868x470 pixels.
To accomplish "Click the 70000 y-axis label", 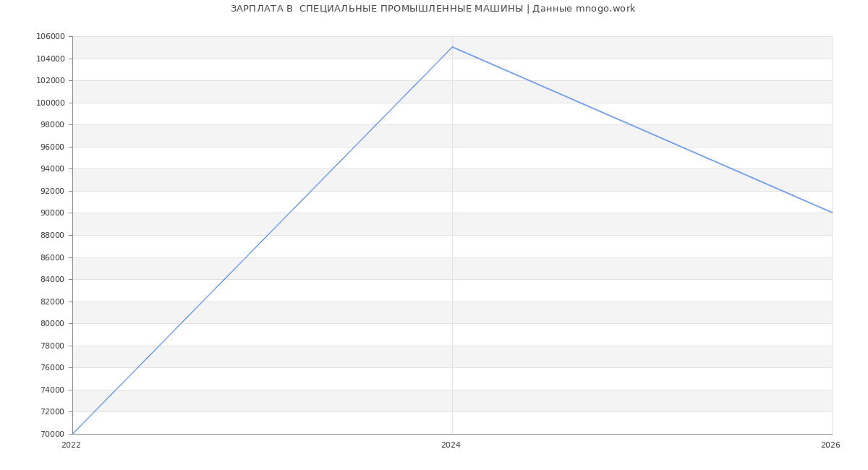I will coord(52,434).
